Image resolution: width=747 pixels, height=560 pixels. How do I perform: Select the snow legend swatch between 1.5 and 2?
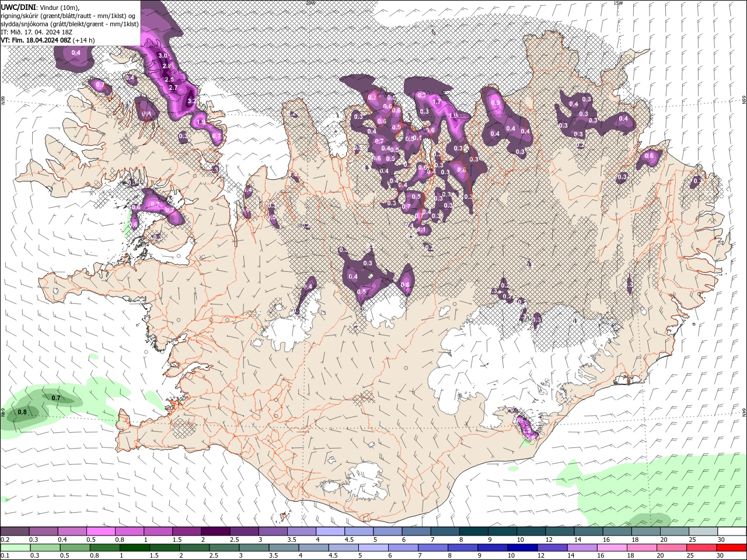[x=186, y=531]
